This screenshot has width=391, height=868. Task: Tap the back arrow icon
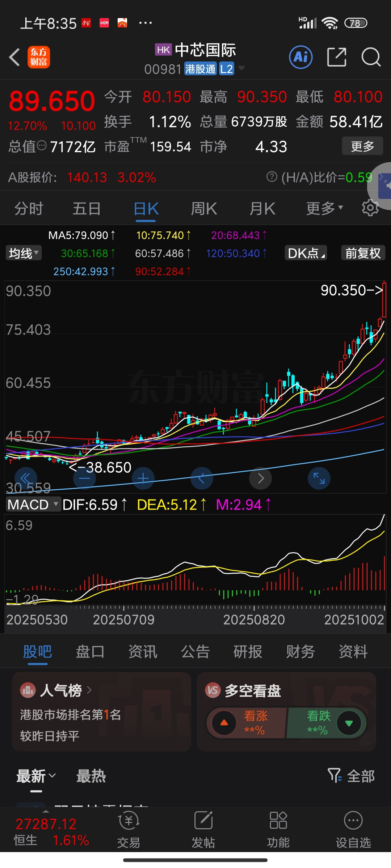14,57
